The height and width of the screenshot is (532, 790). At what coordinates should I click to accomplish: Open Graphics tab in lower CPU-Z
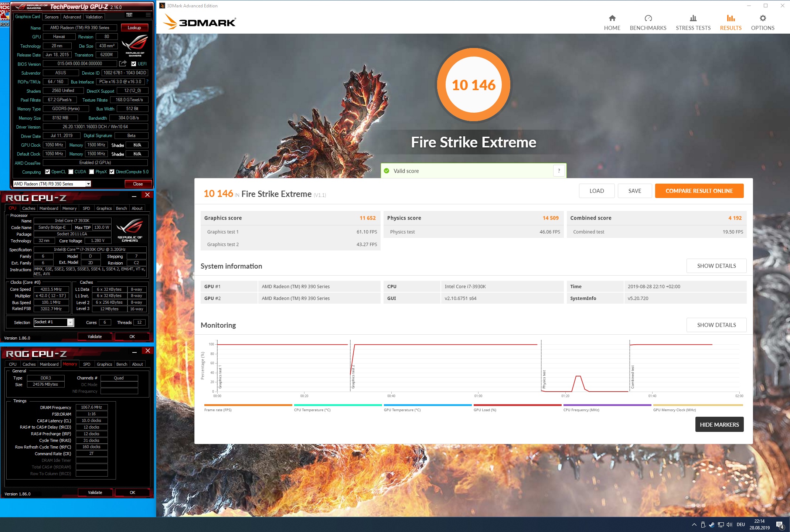[105, 364]
